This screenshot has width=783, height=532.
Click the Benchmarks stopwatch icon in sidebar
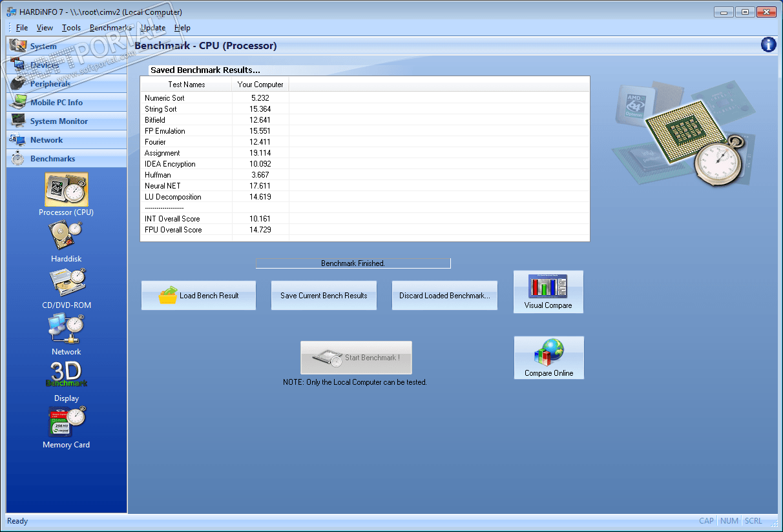(x=19, y=158)
